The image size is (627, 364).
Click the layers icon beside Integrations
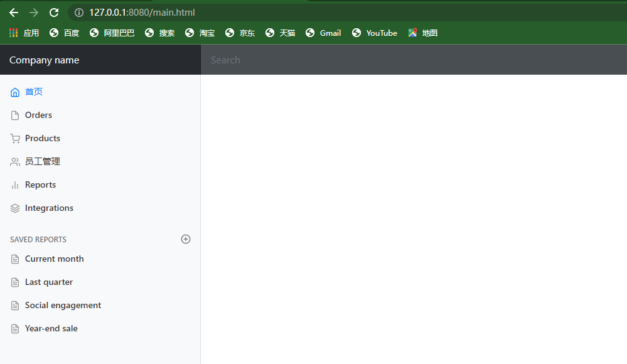point(15,208)
